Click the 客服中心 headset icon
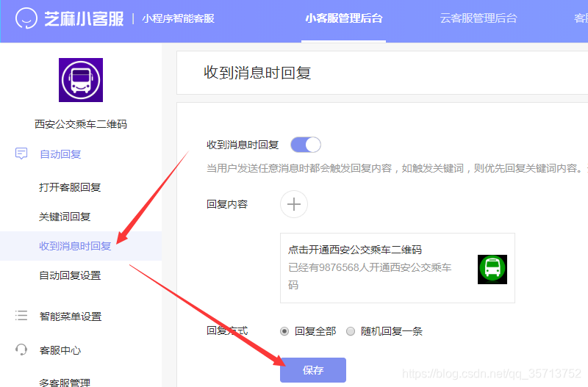588x387 pixels. click(21, 350)
